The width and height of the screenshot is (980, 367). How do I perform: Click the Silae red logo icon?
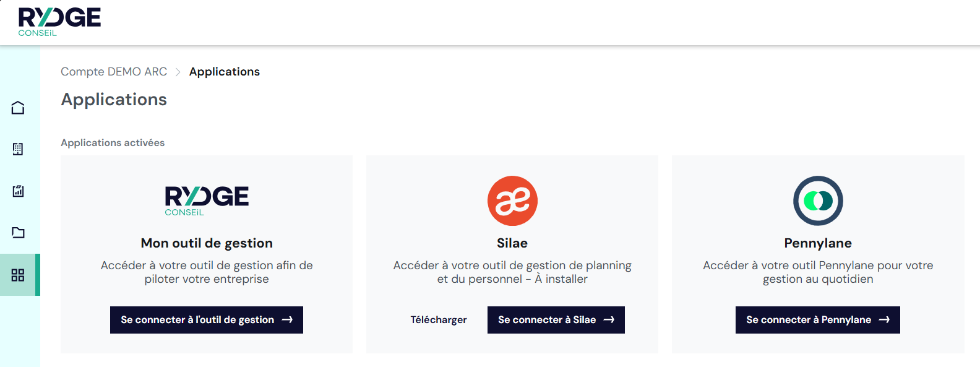pos(512,201)
